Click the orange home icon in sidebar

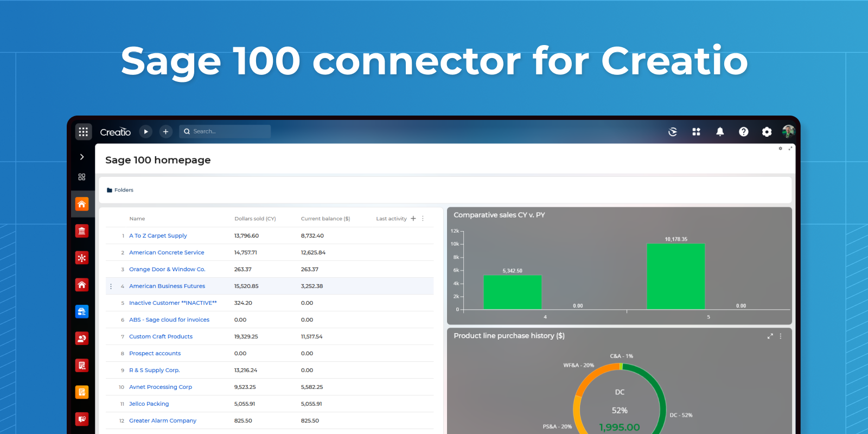point(82,204)
